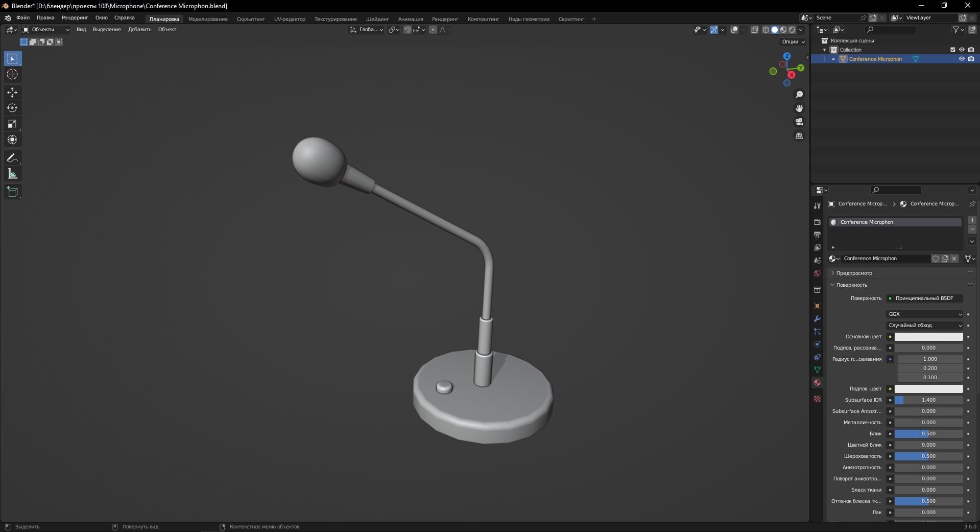The height and width of the screenshot is (532, 980).
Task: Activate the Scale tool
Action: point(12,124)
